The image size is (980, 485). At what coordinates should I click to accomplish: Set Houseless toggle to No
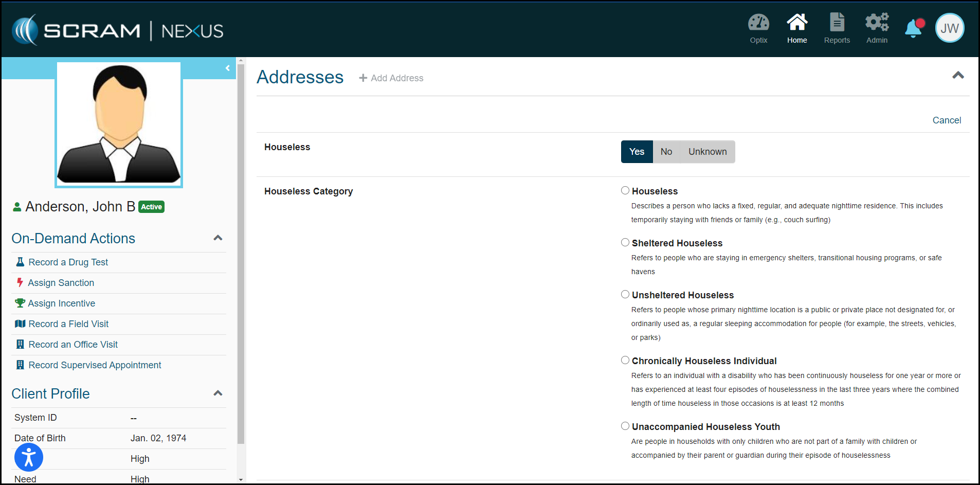point(666,152)
